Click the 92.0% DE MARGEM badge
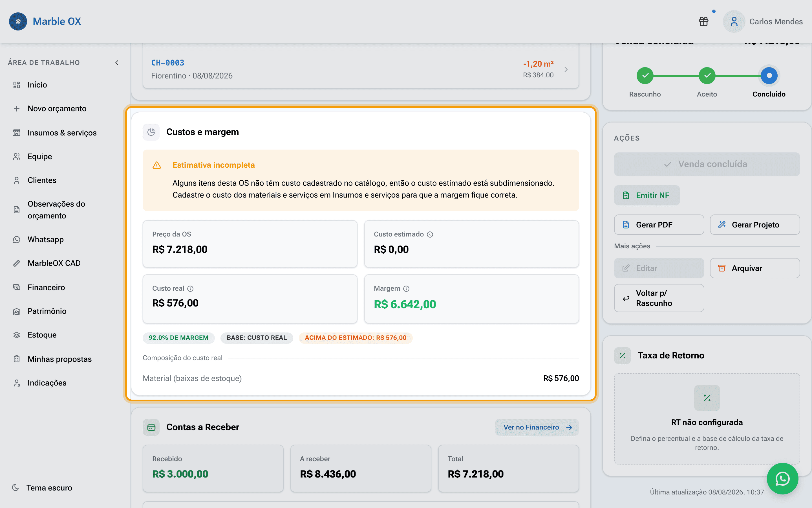Image resolution: width=812 pixels, height=508 pixels. point(178,338)
